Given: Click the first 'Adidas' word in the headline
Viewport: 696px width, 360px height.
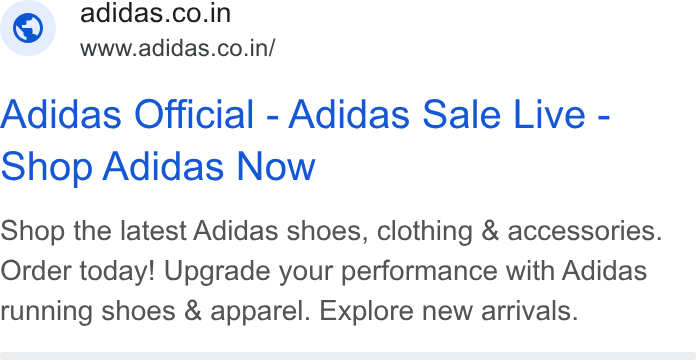Looking at the screenshot, I should click(61, 115).
